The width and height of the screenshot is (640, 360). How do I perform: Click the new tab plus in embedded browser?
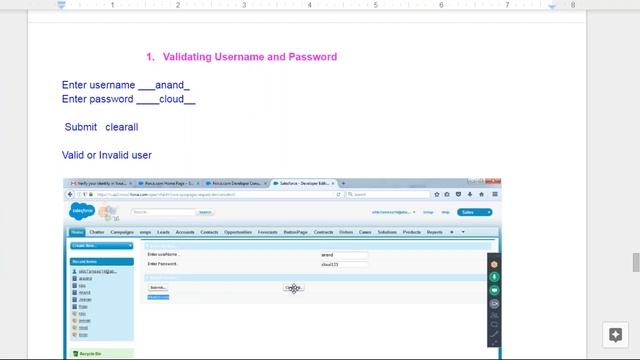(343, 184)
